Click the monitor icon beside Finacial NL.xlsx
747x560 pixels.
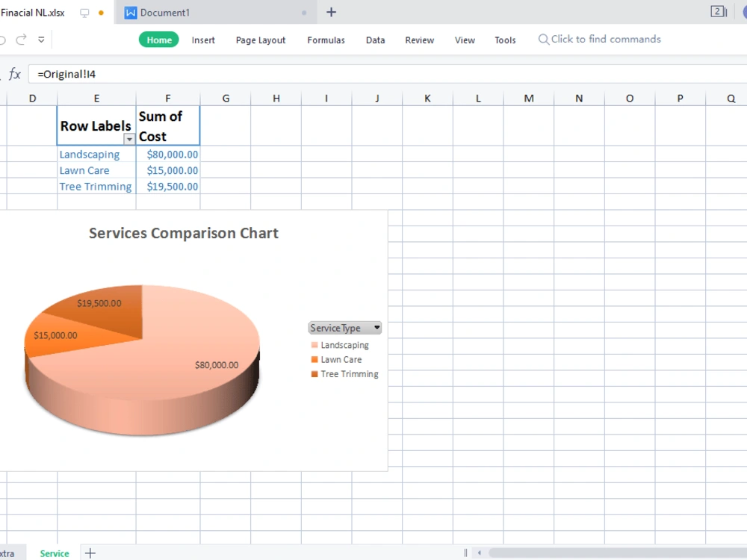pyautogui.click(x=84, y=13)
